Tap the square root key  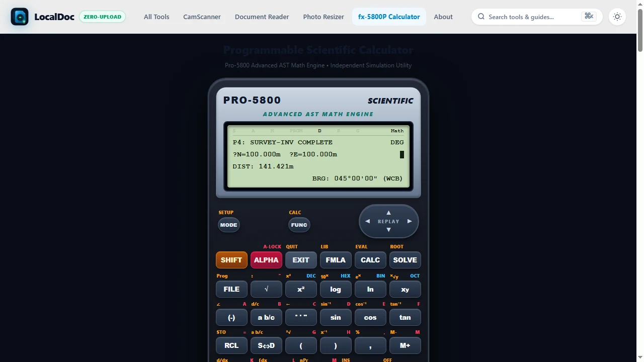266,289
